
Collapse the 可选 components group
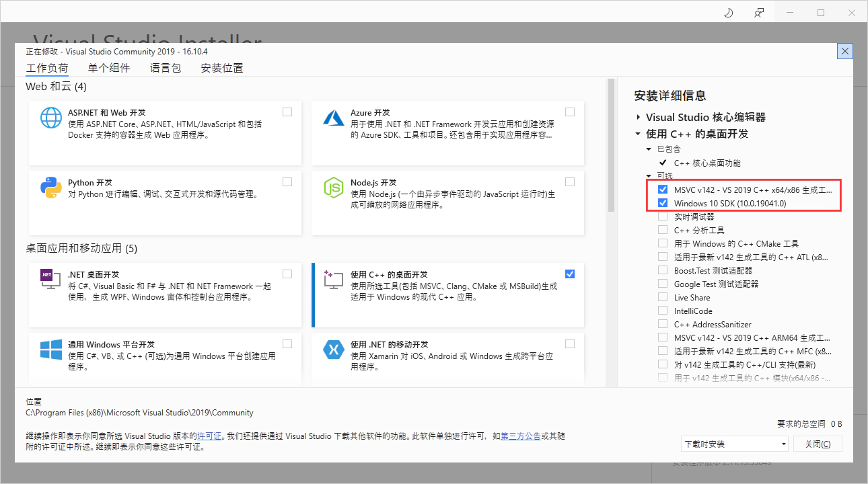tap(649, 176)
